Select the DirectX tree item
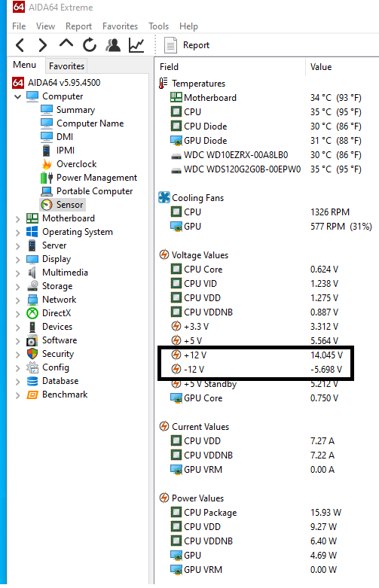379x588 pixels. [49, 313]
